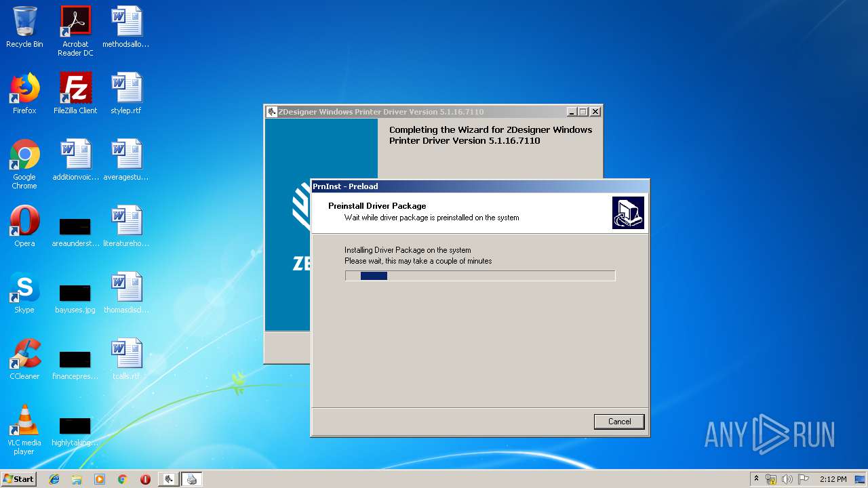Click the PrnInst - Preload title bar
This screenshot has height=488, width=868.
point(479,186)
